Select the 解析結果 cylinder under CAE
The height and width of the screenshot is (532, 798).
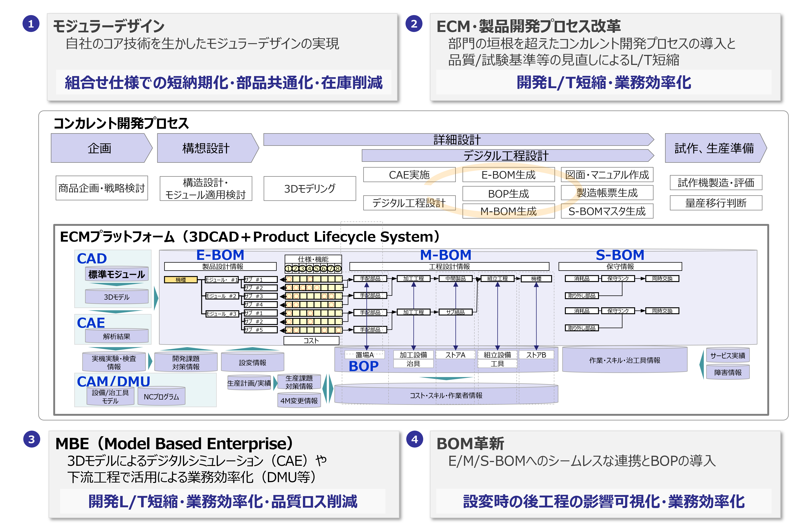click(117, 336)
